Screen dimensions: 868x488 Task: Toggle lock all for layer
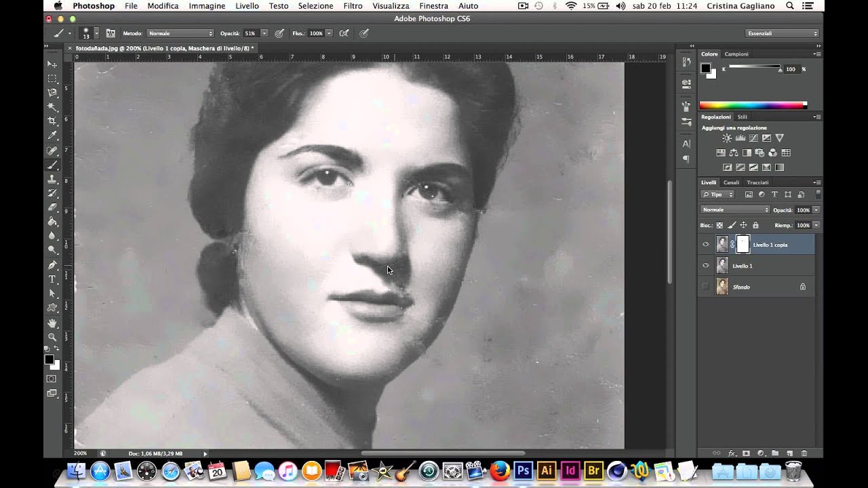755,225
